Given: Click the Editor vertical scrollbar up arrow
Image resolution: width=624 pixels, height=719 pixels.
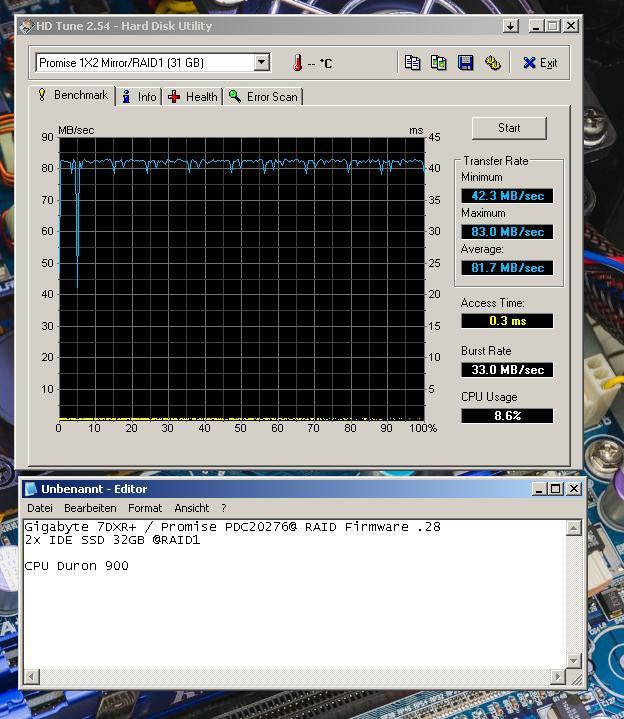Looking at the screenshot, I should pyautogui.click(x=574, y=528).
